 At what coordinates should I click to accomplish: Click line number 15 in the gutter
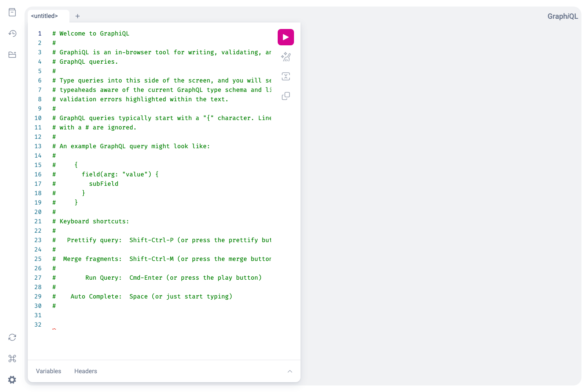point(38,165)
